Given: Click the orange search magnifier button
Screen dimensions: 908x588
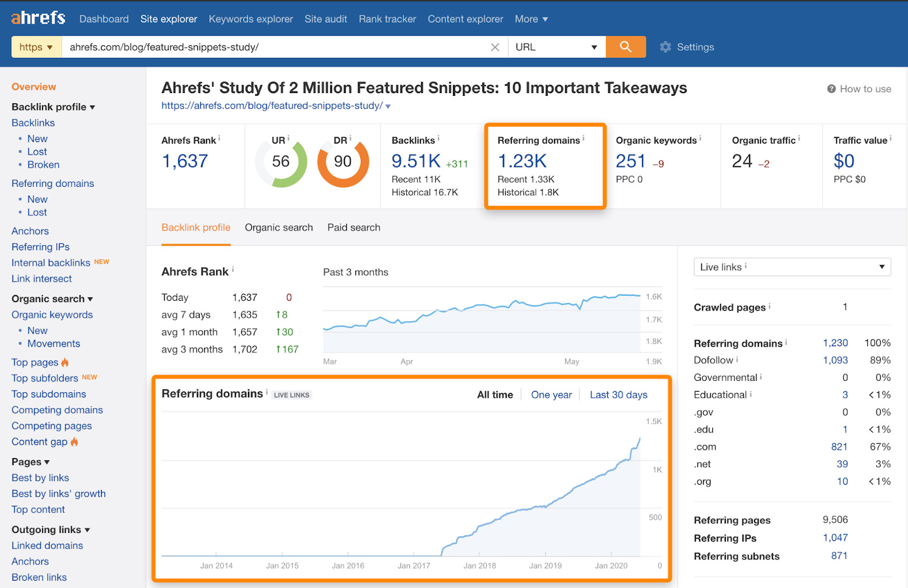Looking at the screenshot, I should [x=625, y=47].
